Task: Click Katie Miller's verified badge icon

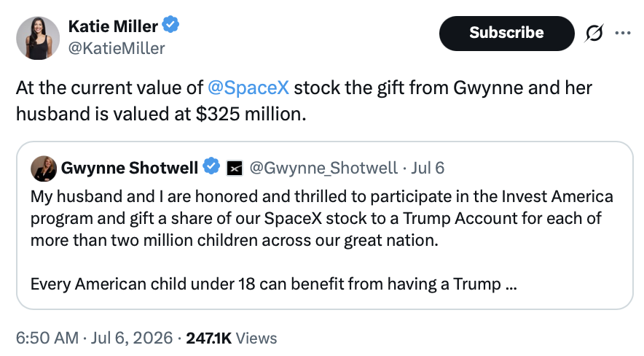Action: click(x=170, y=25)
